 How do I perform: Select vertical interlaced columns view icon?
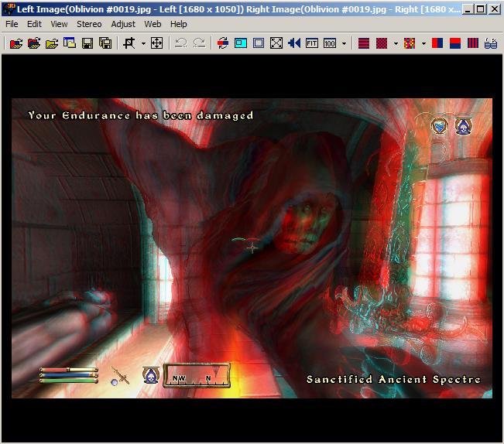click(x=473, y=43)
